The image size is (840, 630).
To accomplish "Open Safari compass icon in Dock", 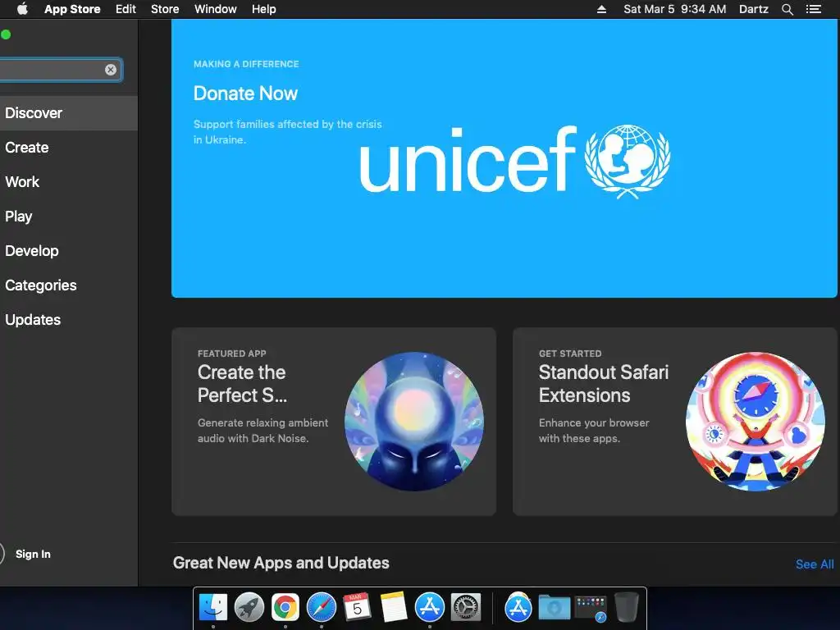I will (322, 607).
